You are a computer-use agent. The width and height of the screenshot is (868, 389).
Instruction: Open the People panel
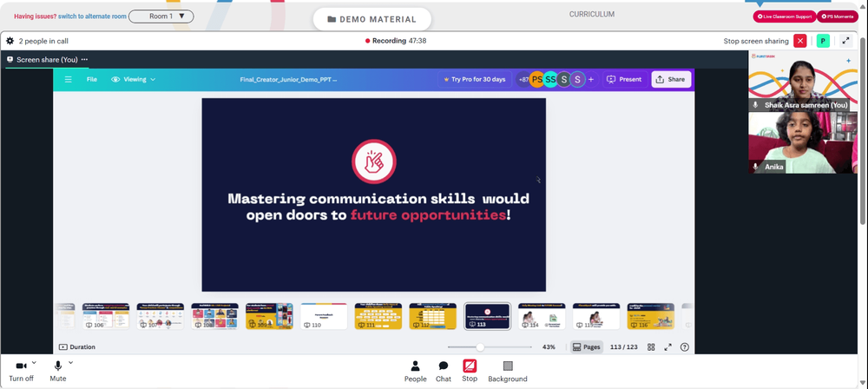pyautogui.click(x=415, y=372)
